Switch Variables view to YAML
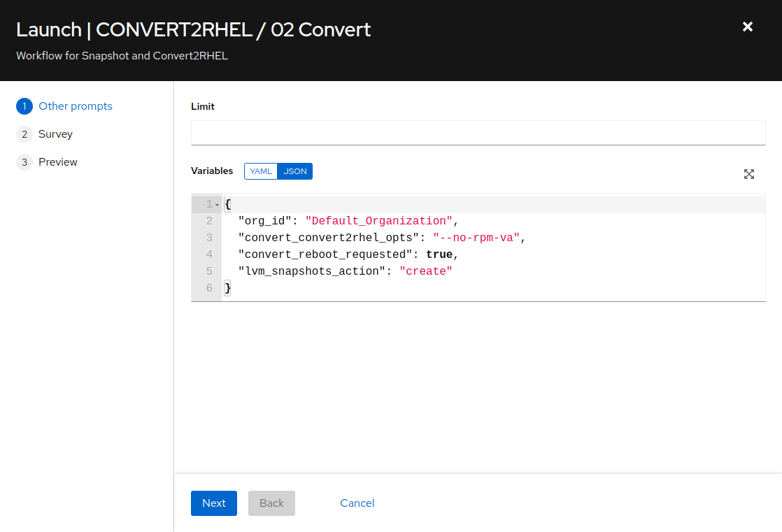782x532 pixels. (x=260, y=171)
